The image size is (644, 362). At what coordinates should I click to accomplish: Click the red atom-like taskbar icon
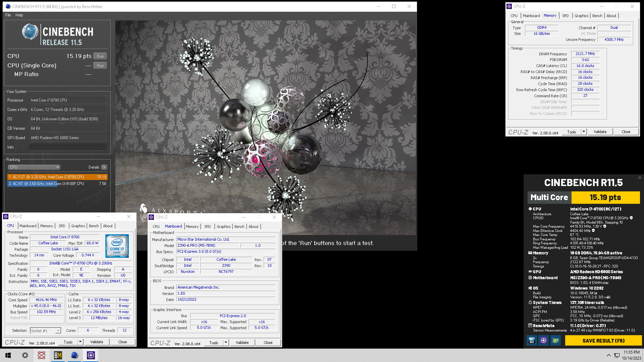click(x=42, y=355)
